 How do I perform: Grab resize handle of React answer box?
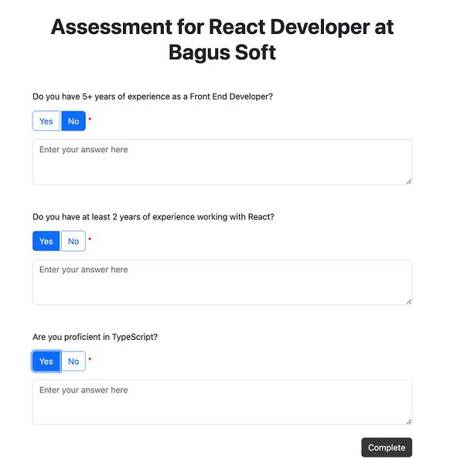pos(409,301)
